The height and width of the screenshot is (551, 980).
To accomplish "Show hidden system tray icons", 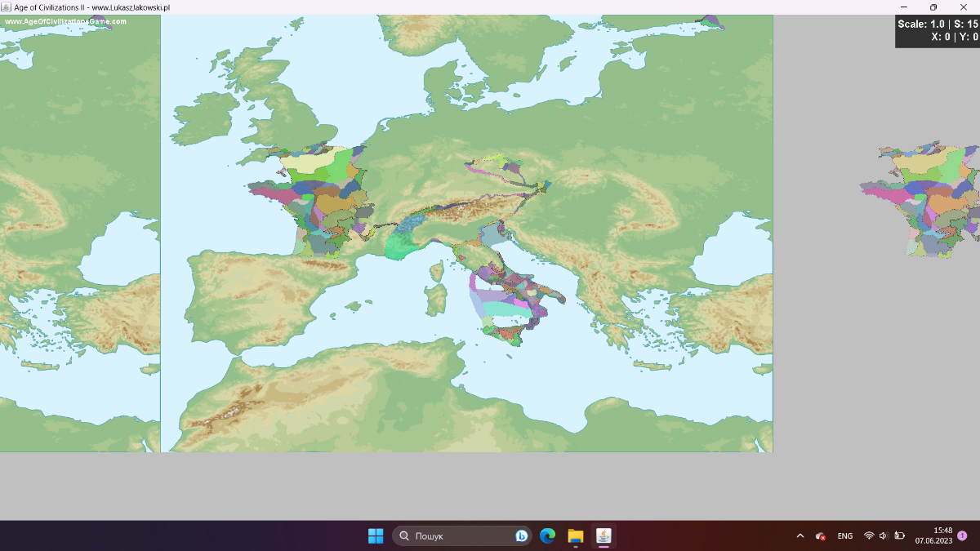I will pyautogui.click(x=800, y=535).
